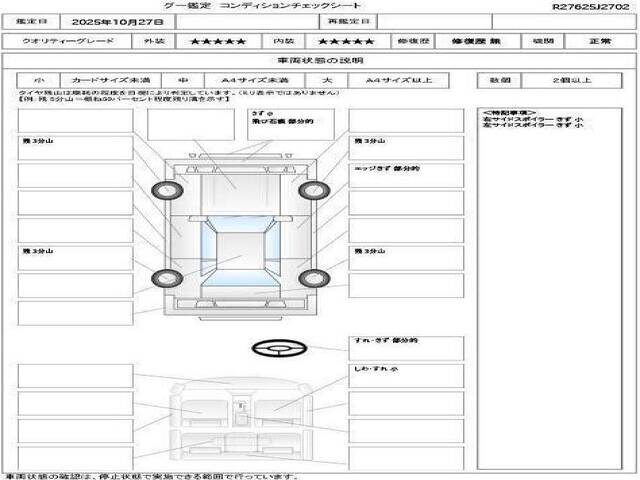Click the front-left tire on car diagram
Image resolution: width=640 pixels, height=480 pixels.
[x=161, y=190]
